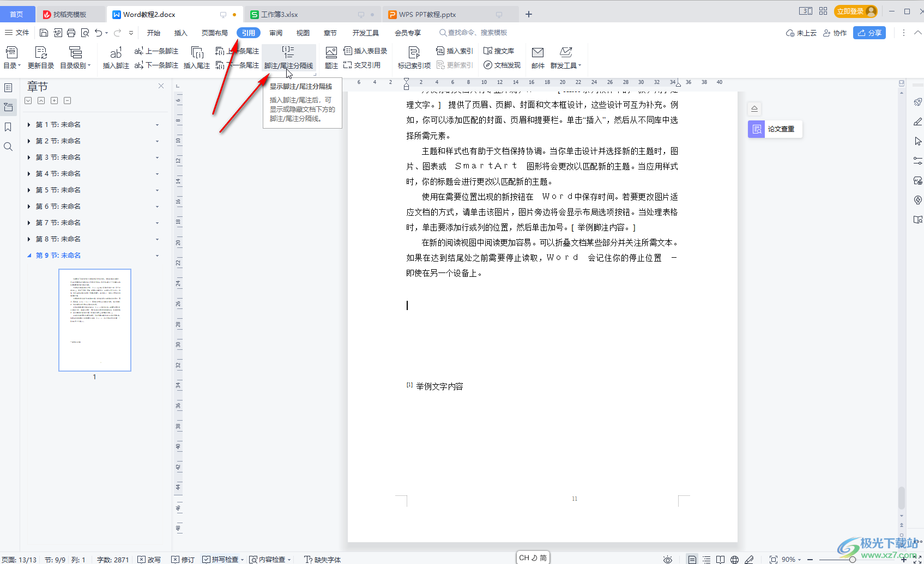Click 插入索引 (Insert Index) button
Viewport: 924px width, 564px height.
coord(455,51)
